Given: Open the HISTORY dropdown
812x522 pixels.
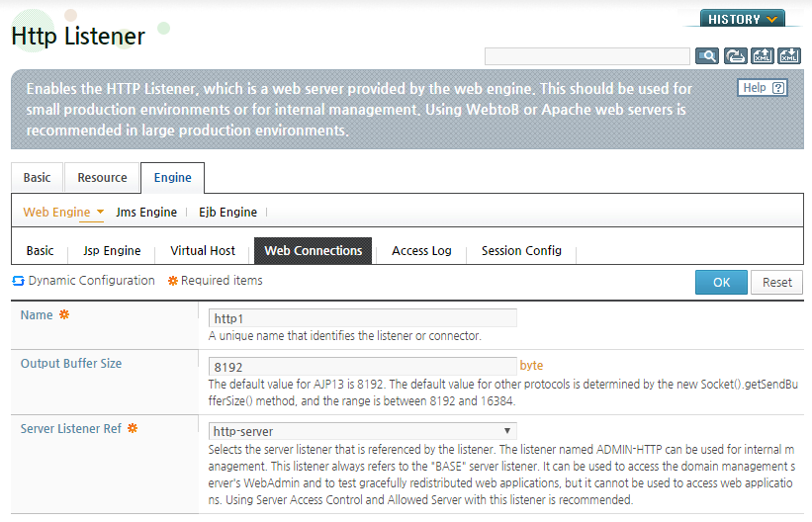Looking at the screenshot, I should point(743,19).
